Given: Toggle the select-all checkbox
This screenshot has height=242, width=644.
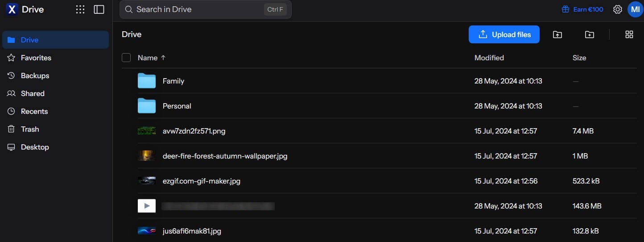Looking at the screenshot, I should tap(126, 58).
